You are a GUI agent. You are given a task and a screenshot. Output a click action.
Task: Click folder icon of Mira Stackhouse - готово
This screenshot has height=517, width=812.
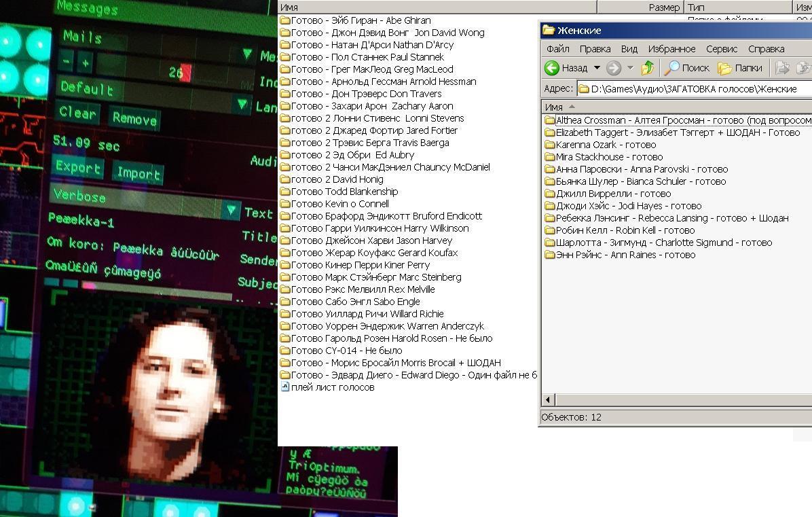point(550,157)
